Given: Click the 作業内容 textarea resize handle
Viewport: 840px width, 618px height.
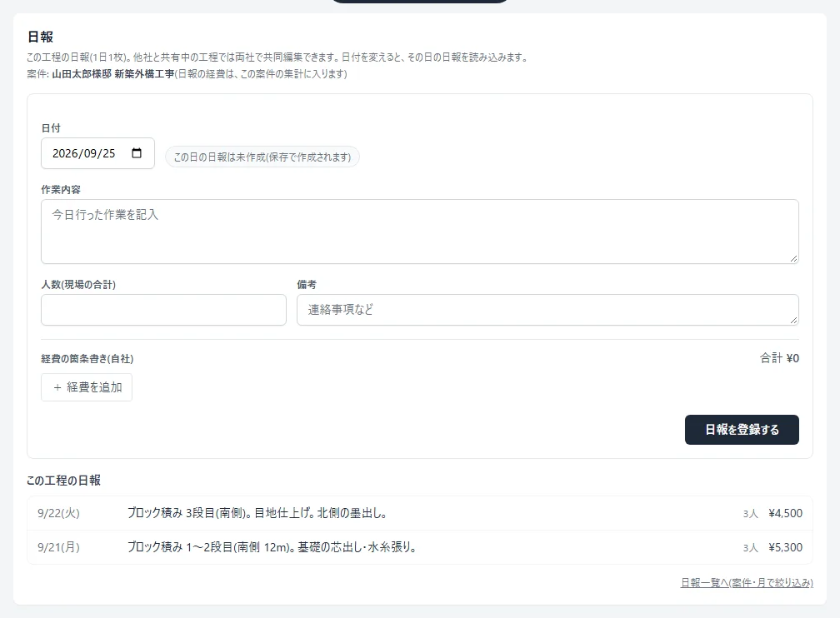Looking at the screenshot, I should 793,259.
